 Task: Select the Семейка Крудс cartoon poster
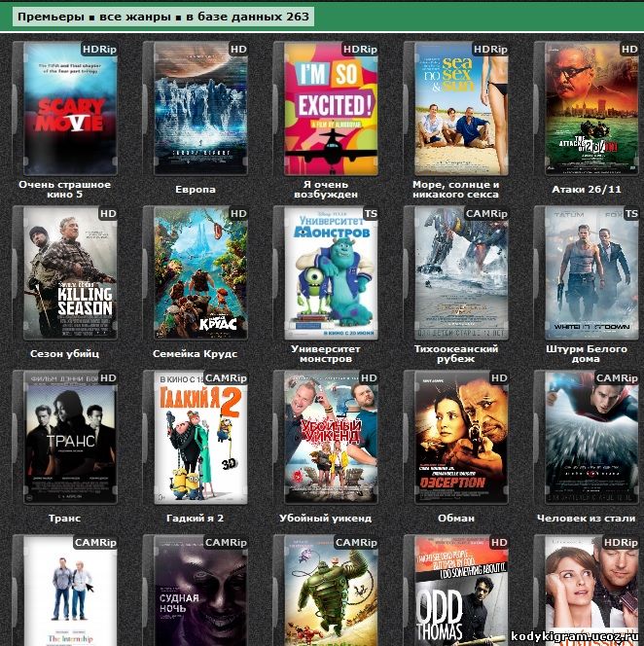click(200, 272)
